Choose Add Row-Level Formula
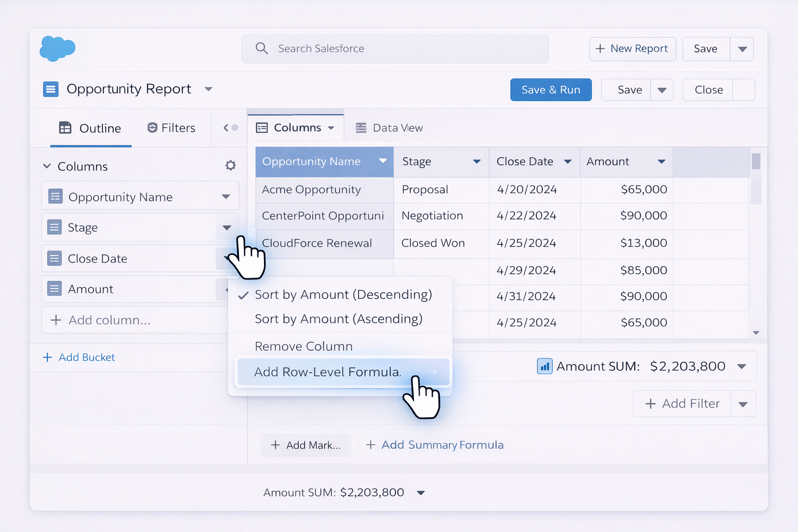This screenshot has height=532, width=798. [x=343, y=372]
